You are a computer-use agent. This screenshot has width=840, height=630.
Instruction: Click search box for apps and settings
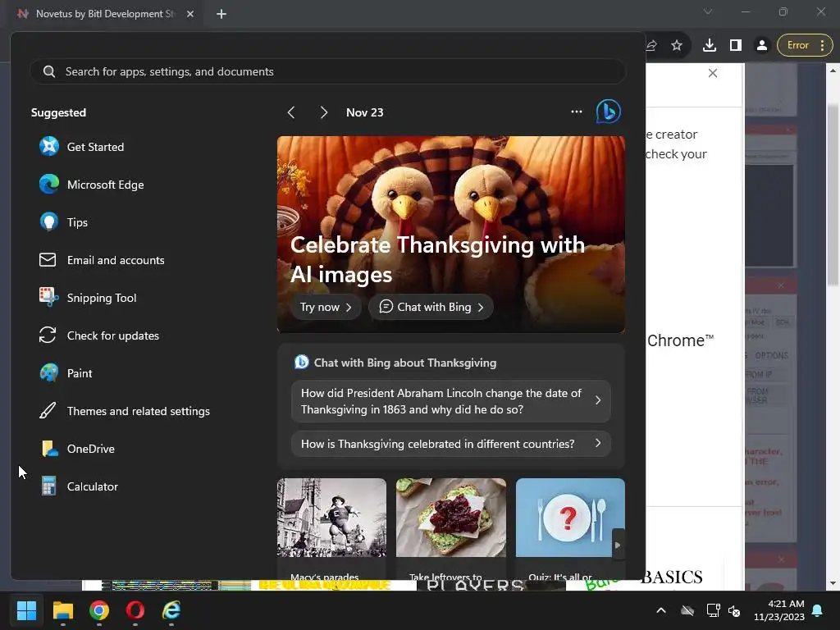[x=328, y=71]
